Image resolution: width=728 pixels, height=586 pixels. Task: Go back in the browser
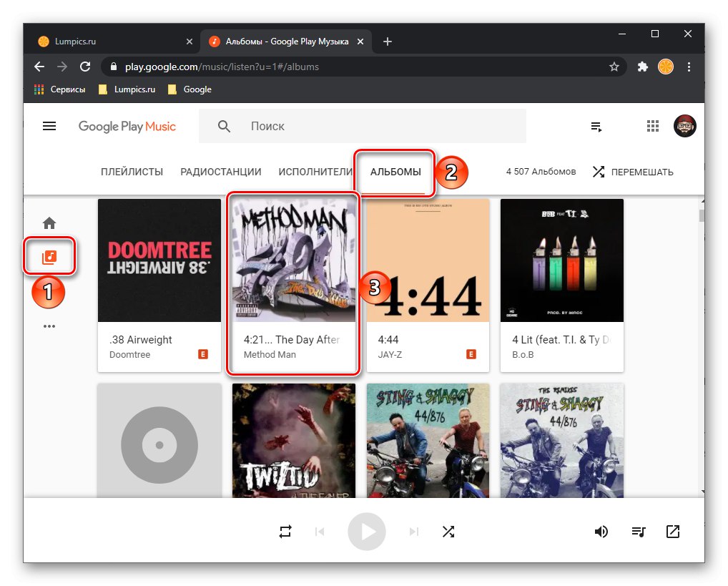click(39, 67)
